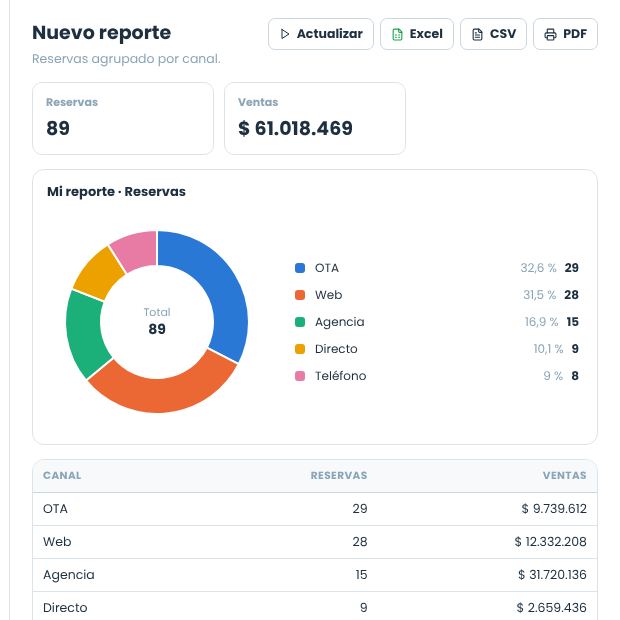This screenshot has width=620, height=620.
Task: Click the document icon beside CSV
Action: coord(477,34)
